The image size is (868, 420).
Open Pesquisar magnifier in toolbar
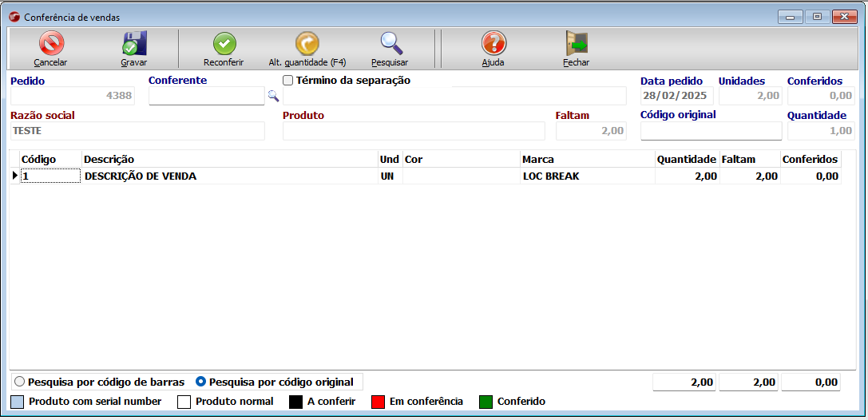tap(390, 44)
